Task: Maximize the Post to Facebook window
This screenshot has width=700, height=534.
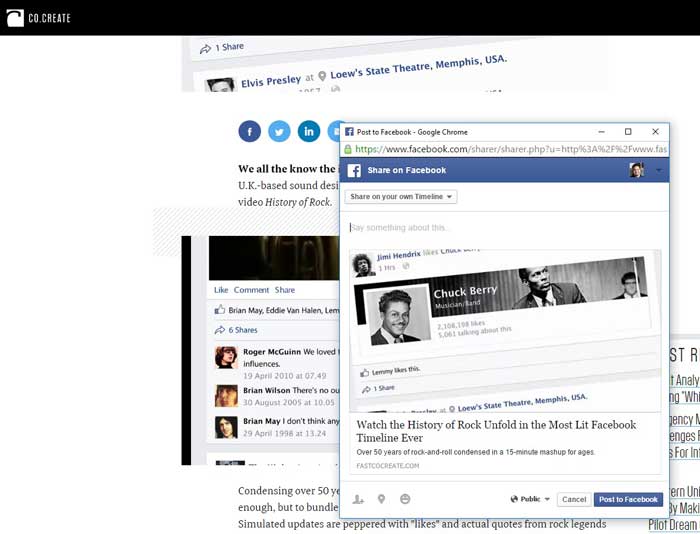Action: click(628, 132)
